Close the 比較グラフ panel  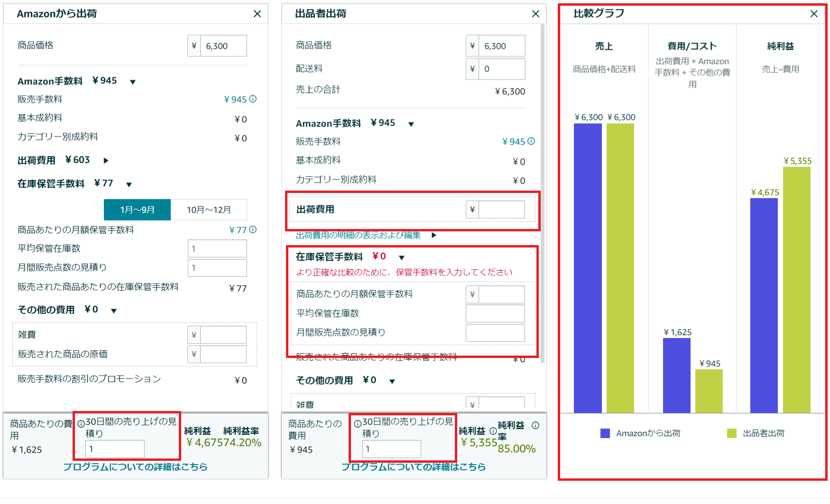[x=814, y=14]
